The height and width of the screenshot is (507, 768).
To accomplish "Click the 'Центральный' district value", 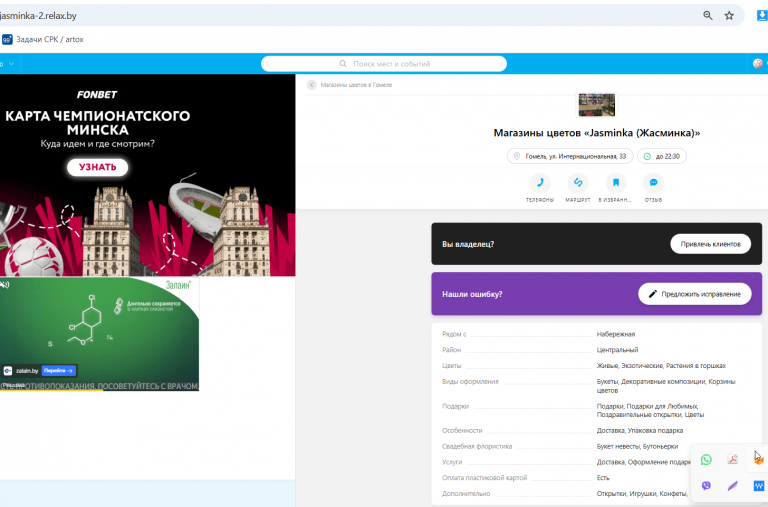I will tap(617, 350).
